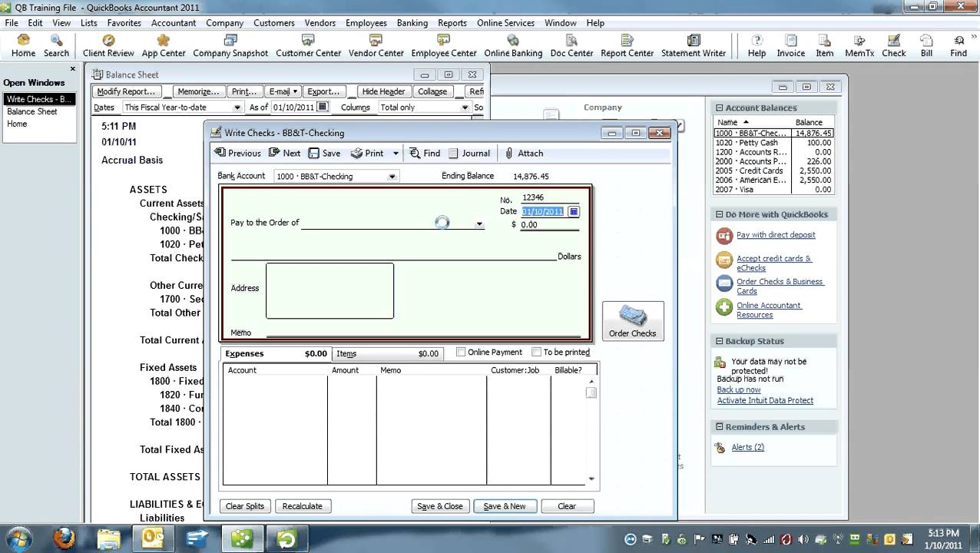Click the Memo field on check
This screenshot has width=980, height=553.
point(422,333)
